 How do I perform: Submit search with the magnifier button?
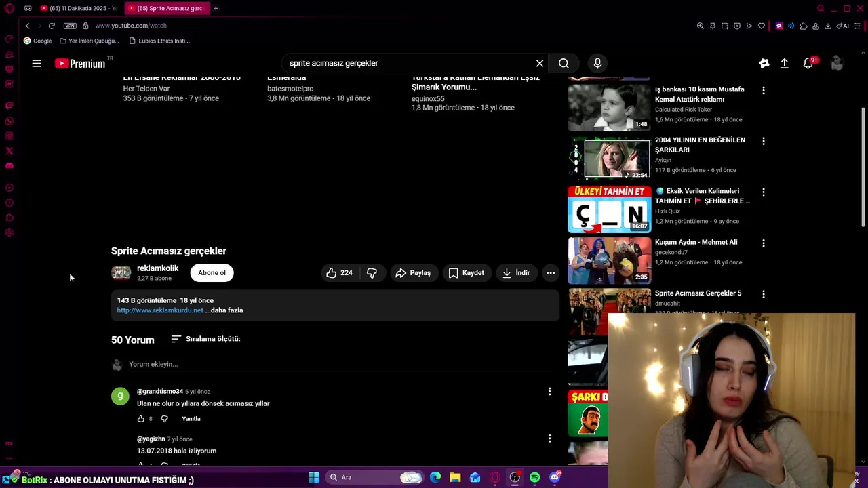point(564,63)
